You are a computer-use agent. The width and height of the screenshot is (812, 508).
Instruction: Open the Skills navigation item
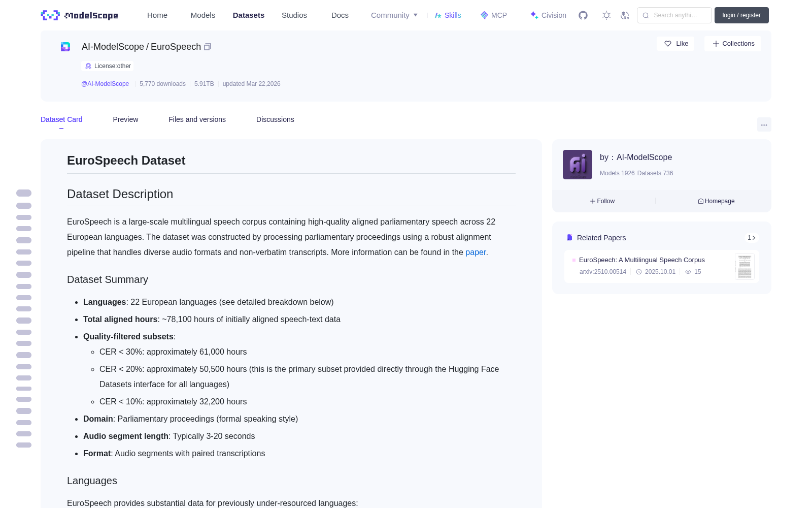[x=448, y=15]
